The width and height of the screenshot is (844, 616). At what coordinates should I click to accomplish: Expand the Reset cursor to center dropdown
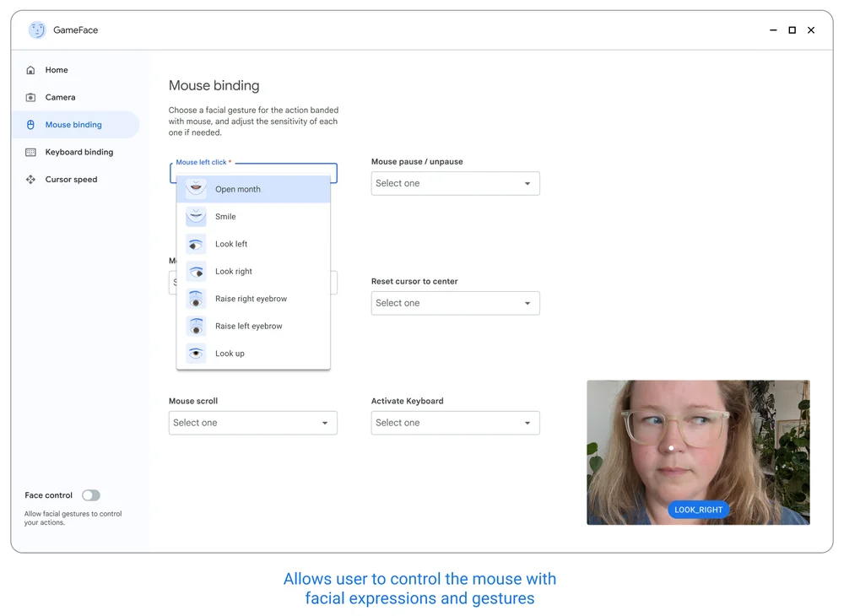tap(455, 303)
